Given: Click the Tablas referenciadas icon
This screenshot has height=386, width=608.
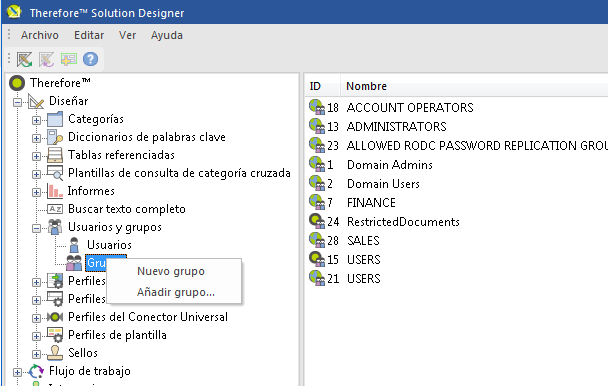Looking at the screenshot, I should pyautogui.click(x=55, y=155).
